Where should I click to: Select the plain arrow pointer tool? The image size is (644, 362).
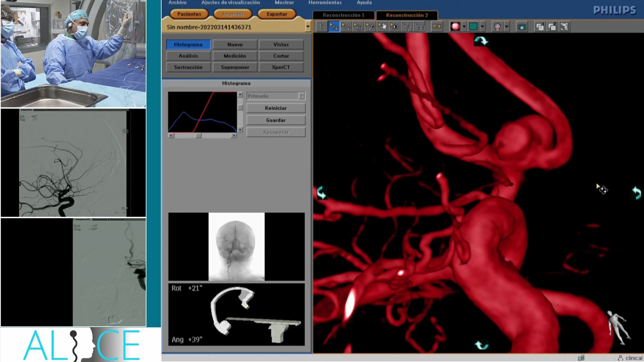(x=321, y=27)
